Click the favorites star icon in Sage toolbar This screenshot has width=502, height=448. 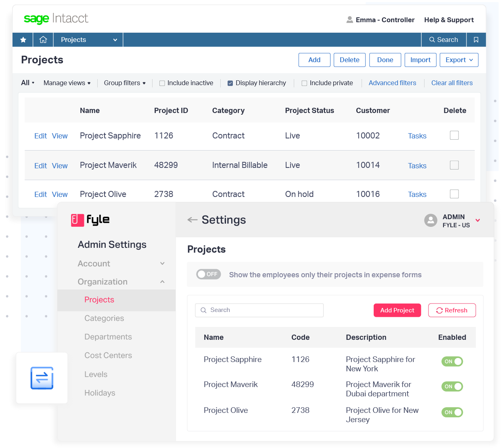(23, 40)
